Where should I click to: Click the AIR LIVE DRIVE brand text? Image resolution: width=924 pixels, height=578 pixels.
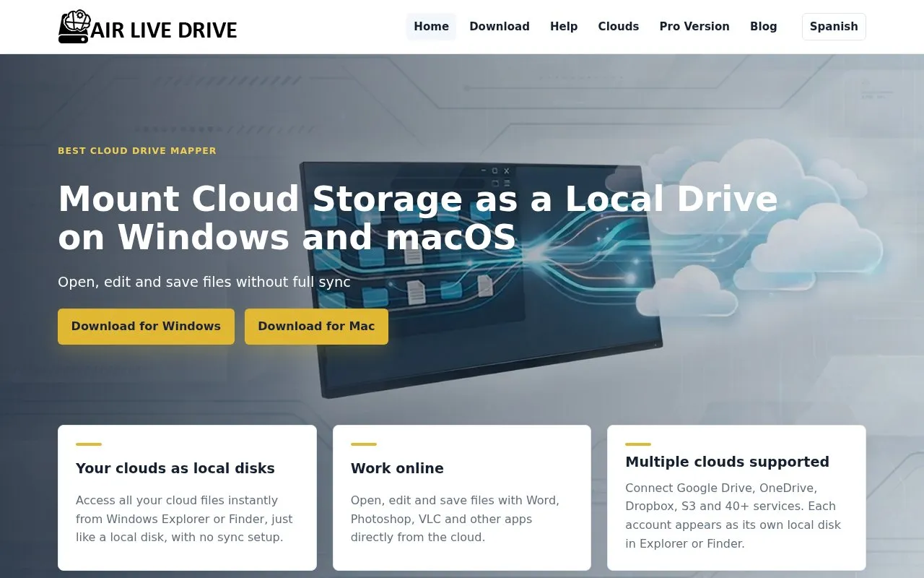click(x=165, y=30)
